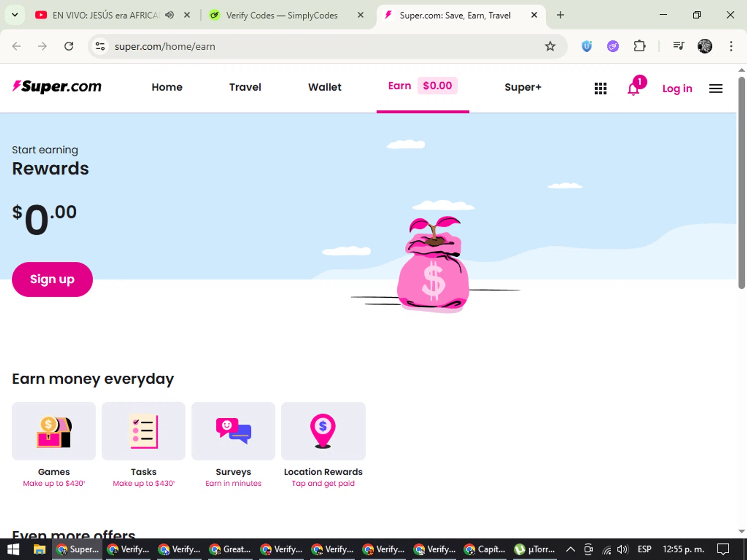This screenshot has height=560, width=747.
Task: Open the Windows Start menu
Action: tap(13, 549)
